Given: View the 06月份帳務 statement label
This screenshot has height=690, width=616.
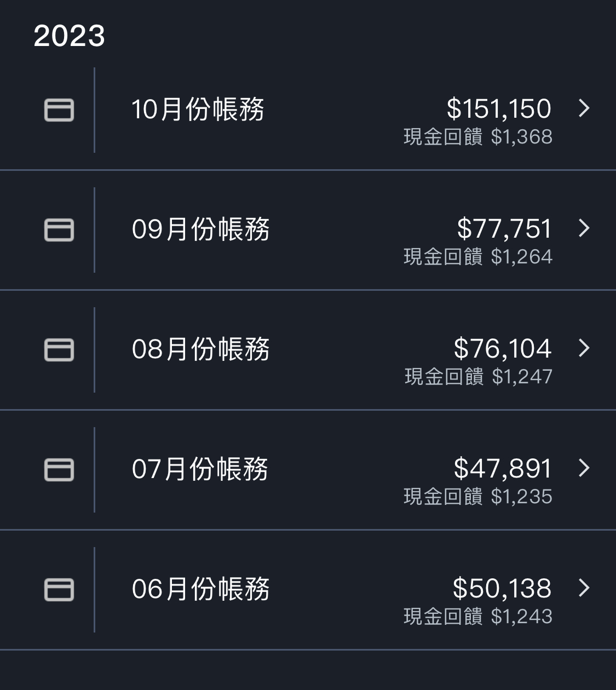Looking at the screenshot, I should [200, 589].
